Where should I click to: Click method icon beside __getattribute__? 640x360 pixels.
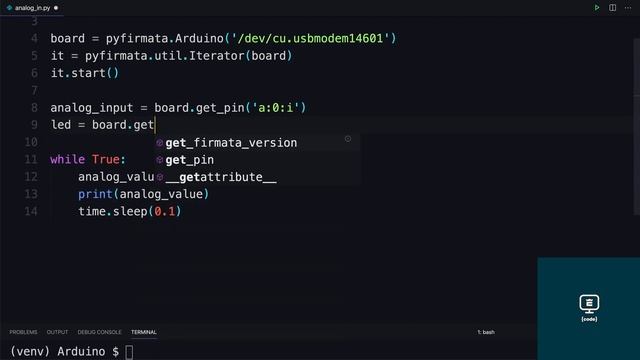[160, 177]
